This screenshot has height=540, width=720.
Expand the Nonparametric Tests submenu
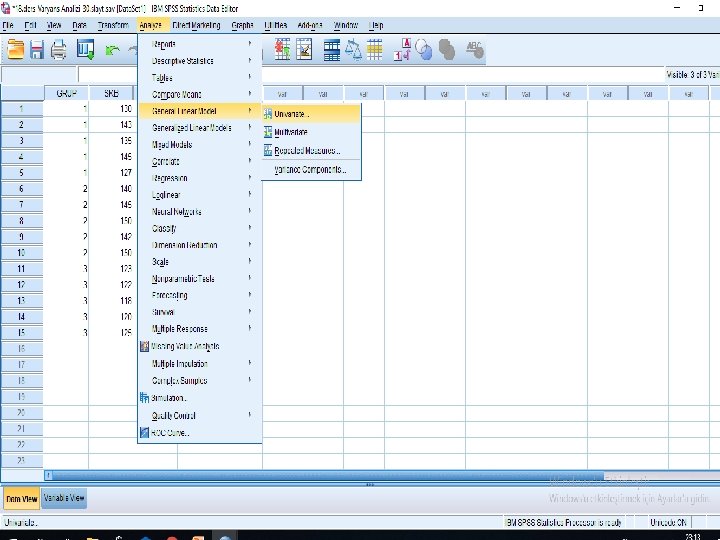point(200,278)
